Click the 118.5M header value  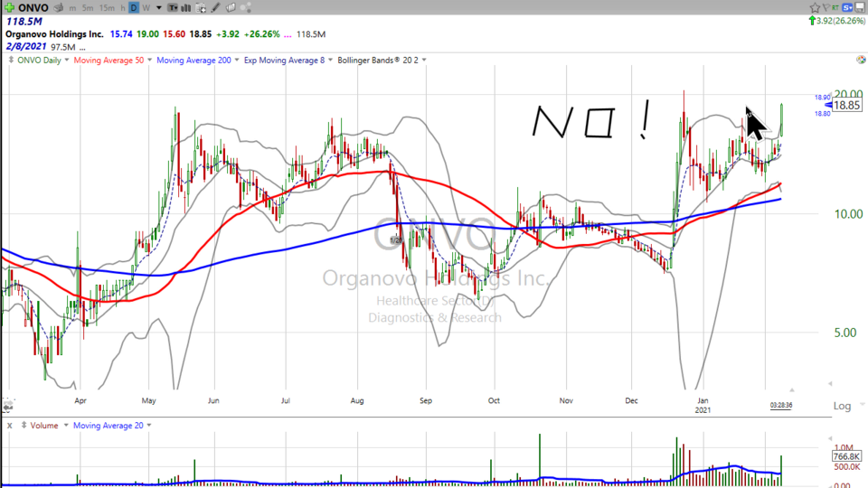click(24, 22)
